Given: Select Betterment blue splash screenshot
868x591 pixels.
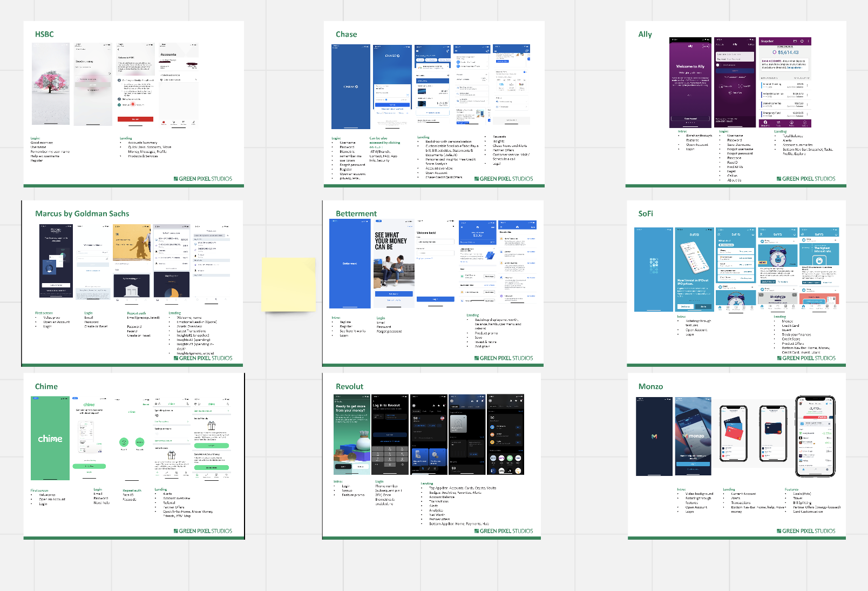Looking at the screenshot, I should pos(350,264).
